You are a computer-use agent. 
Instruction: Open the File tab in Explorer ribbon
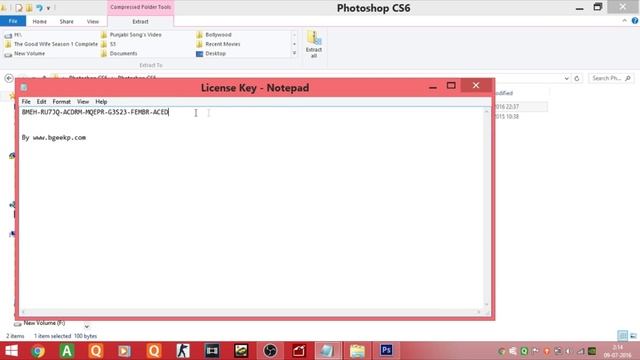coord(13,21)
